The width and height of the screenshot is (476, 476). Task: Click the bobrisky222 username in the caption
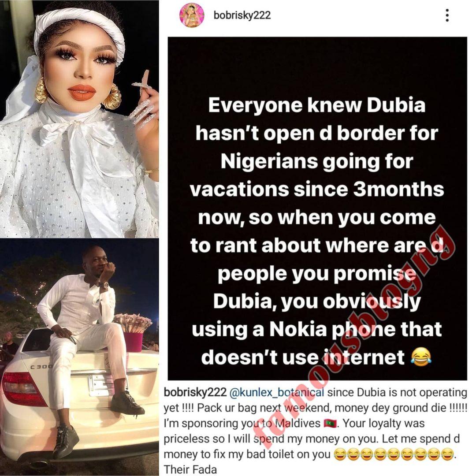[x=195, y=393]
